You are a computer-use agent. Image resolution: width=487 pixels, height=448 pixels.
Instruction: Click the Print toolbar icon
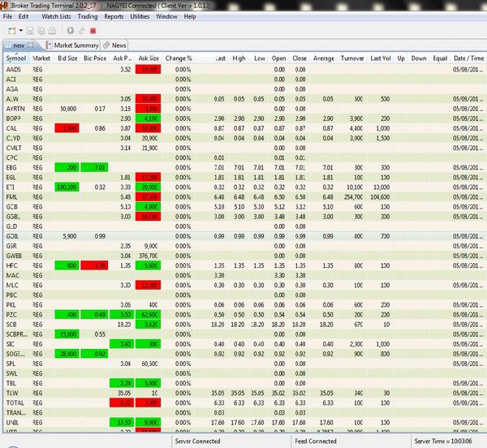click(x=52, y=31)
